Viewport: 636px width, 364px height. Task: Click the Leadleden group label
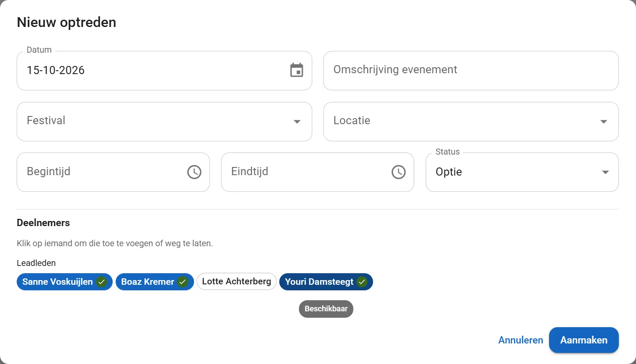coord(36,263)
